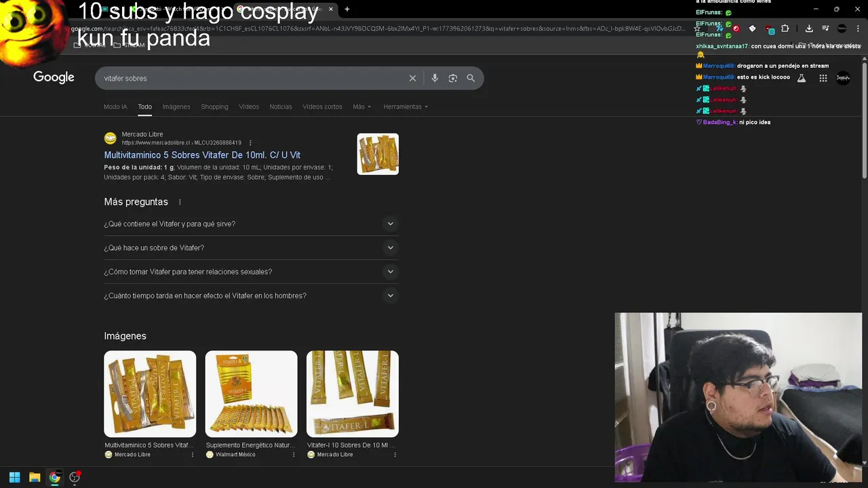Switch to the Modo IA tab

[115, 106]
